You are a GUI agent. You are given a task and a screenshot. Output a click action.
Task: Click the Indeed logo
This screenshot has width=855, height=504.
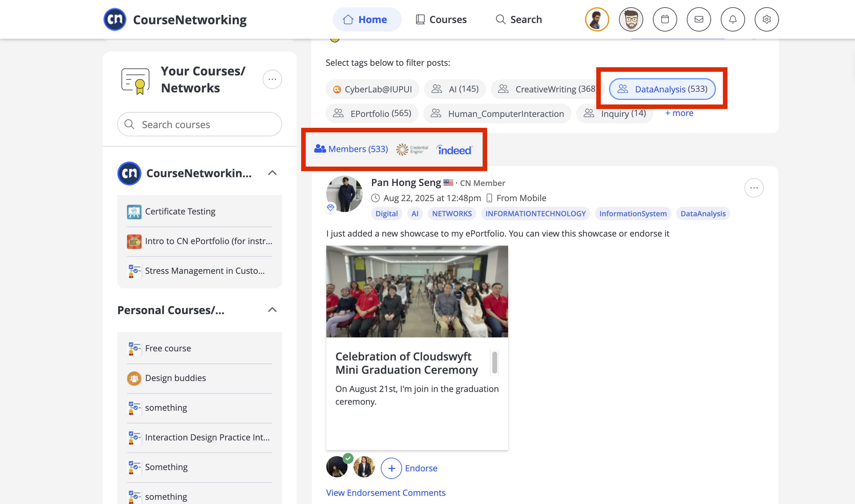[x=454, y=150]
